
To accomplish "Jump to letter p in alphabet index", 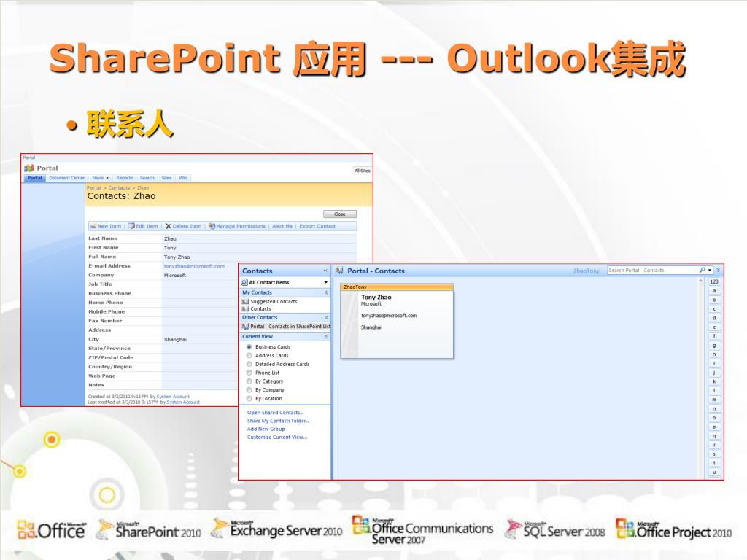I will click(x=713, y=427).
